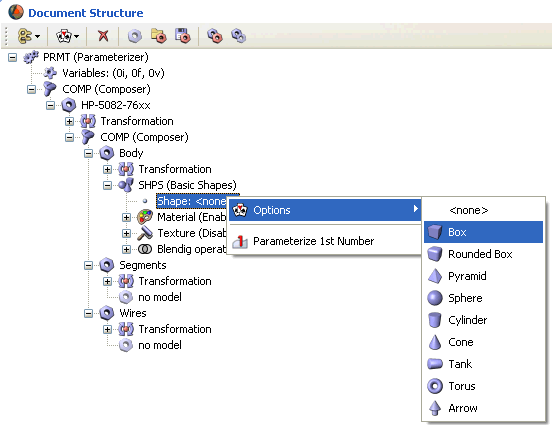Click the save floppy disk toolbar icon

(x=182, y=36)
